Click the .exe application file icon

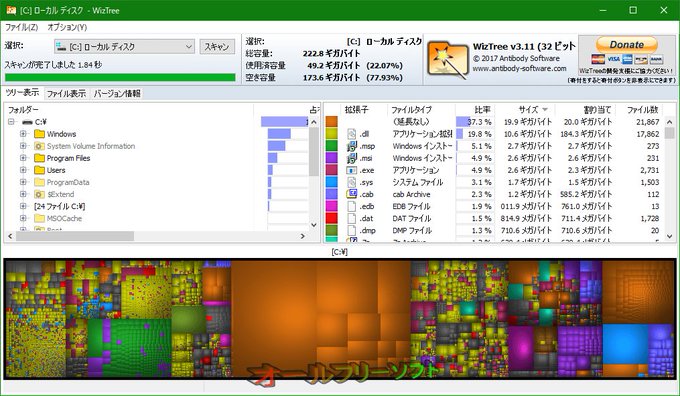[x=352, y=170]
